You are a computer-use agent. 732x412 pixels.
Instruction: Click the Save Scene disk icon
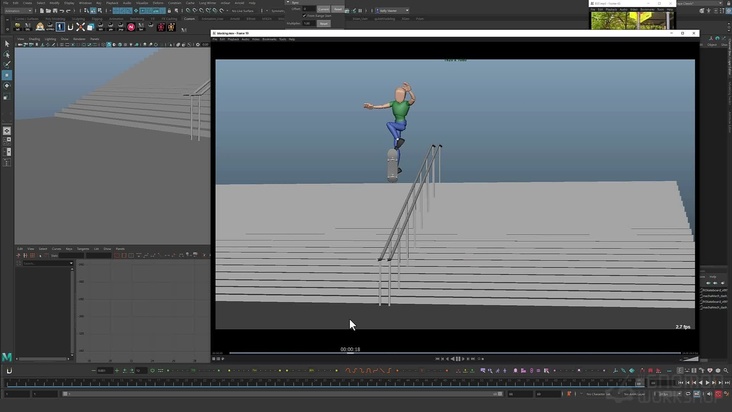(x=55, y=10)
